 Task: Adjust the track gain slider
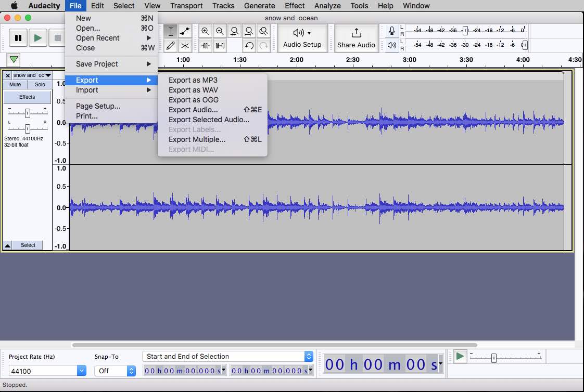pos(27,114)
